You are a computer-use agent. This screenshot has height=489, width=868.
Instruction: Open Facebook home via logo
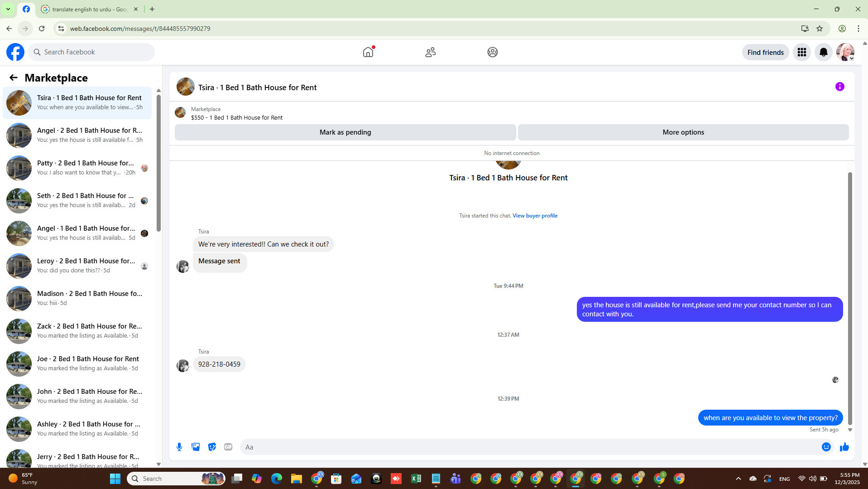(15, 52)
